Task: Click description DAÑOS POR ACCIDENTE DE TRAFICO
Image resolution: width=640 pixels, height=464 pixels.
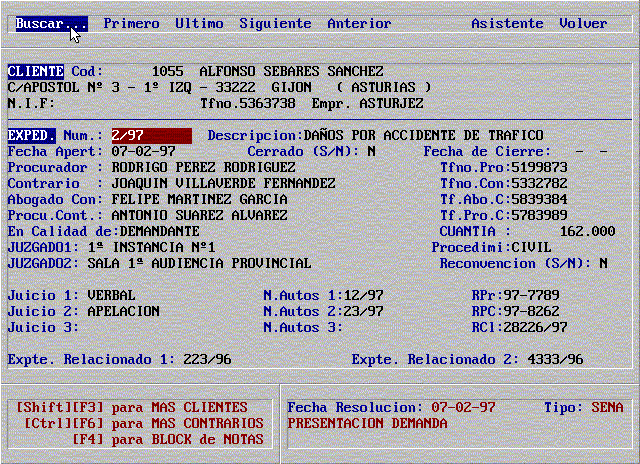Action: click(x=423, y=135)
